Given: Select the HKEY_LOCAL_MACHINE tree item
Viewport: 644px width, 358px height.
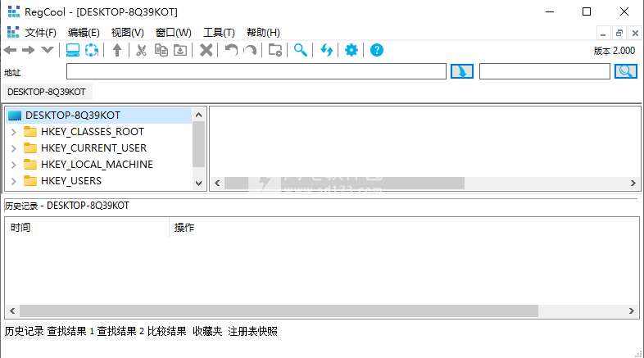Looking at the screenshot, I should [97, 165].
